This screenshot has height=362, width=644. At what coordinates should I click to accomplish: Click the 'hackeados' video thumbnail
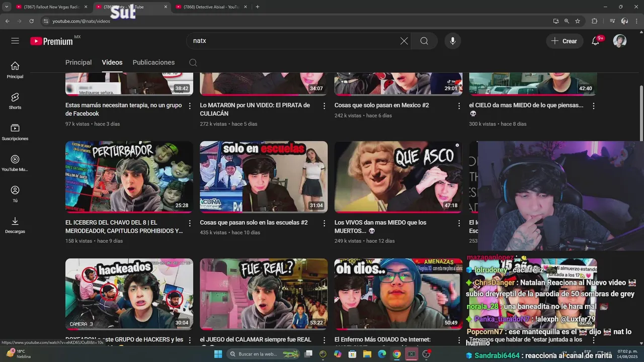pos(129,294)
